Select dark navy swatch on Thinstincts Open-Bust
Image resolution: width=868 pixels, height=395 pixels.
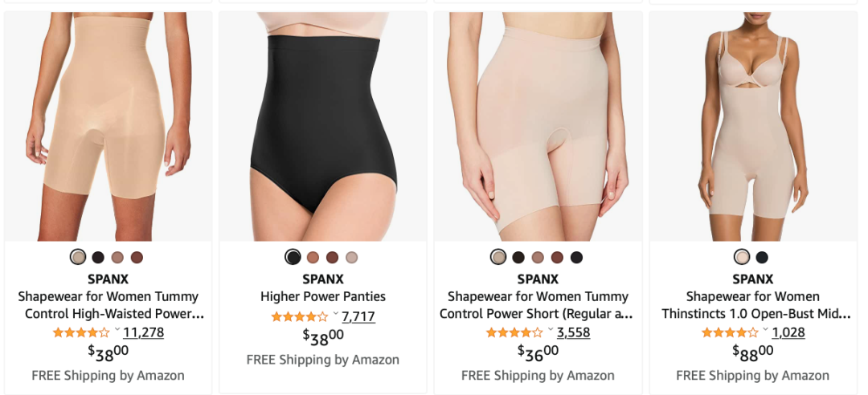(x=762, y=257)
